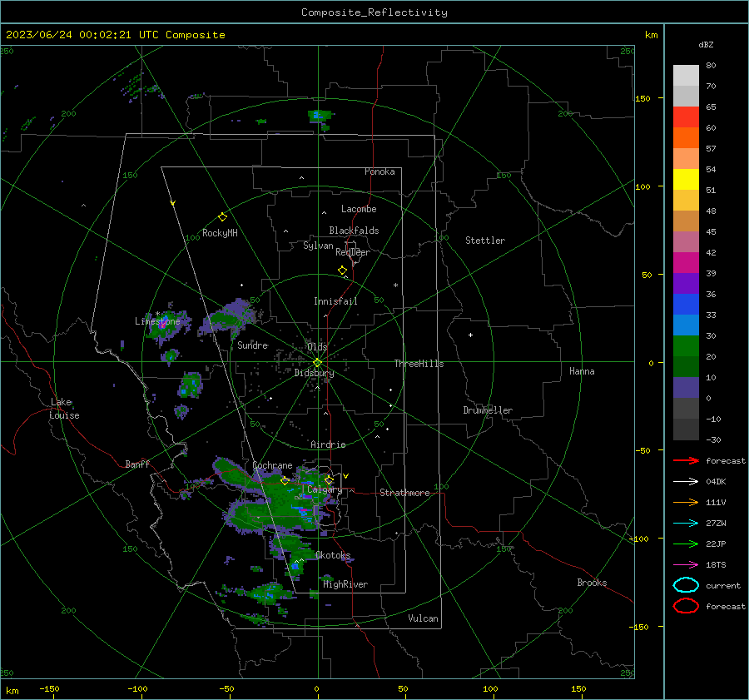Click the Drumheller town label

click(488, 410)
